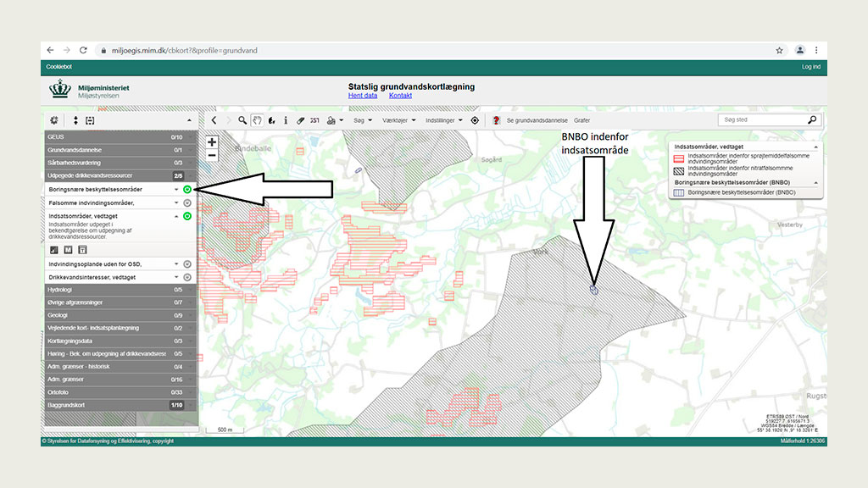Open the Søg dropdown menu

point(362,120)
